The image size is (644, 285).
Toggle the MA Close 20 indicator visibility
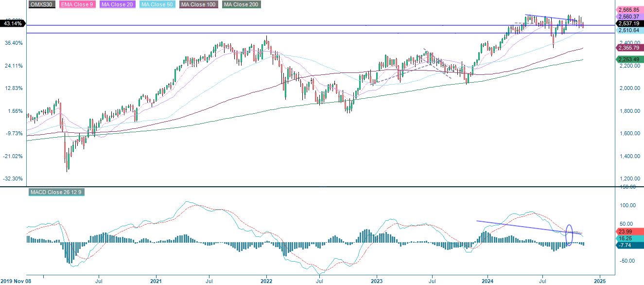pyautogui.click(x=117, y=4)
